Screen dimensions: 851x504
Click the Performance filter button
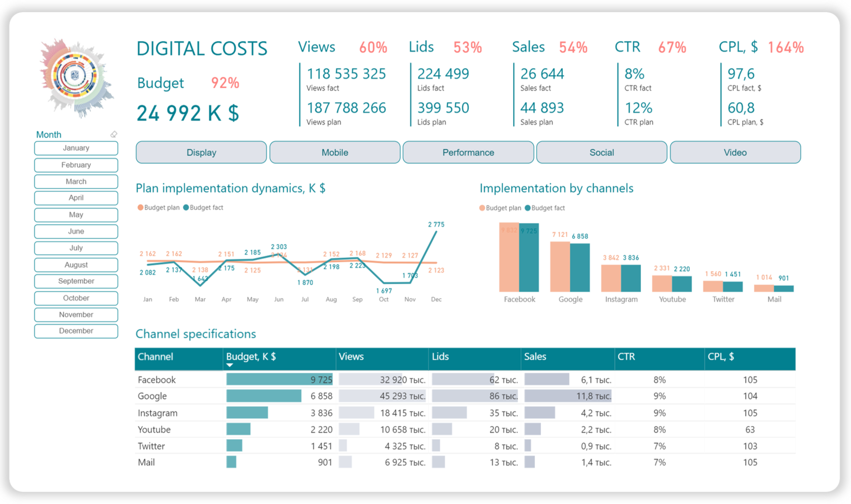coord(468,152)
